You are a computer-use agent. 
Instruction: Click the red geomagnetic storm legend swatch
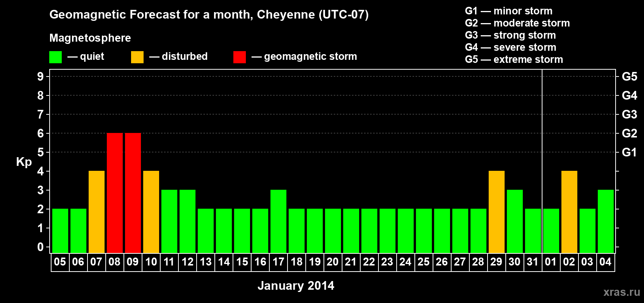point(239,57)
